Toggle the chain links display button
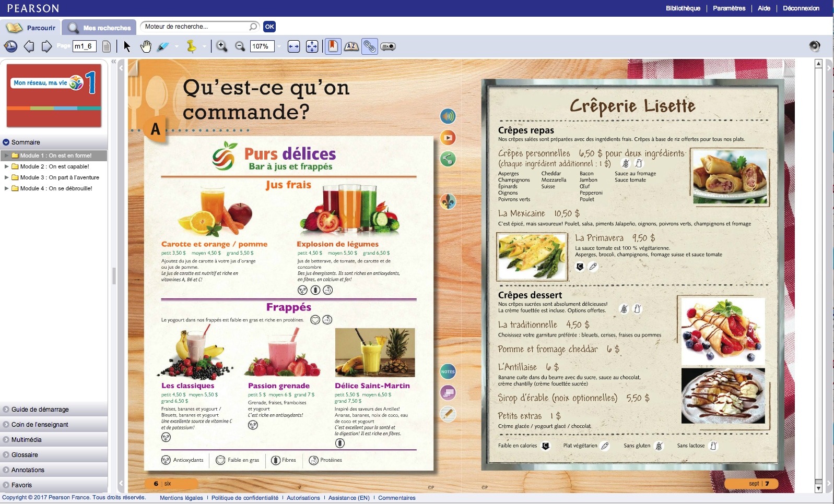 (370, 46)
